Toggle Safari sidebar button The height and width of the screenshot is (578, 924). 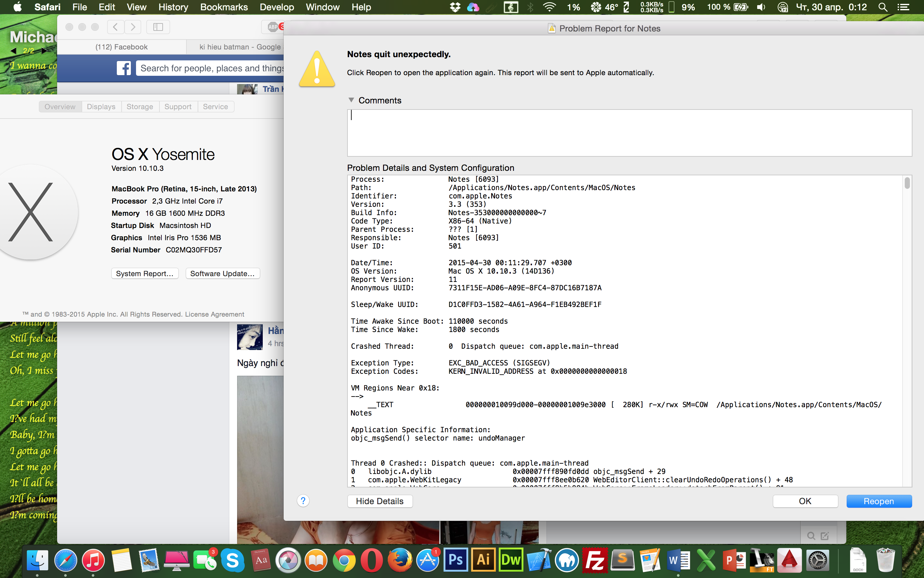click(x=158, y=27)
